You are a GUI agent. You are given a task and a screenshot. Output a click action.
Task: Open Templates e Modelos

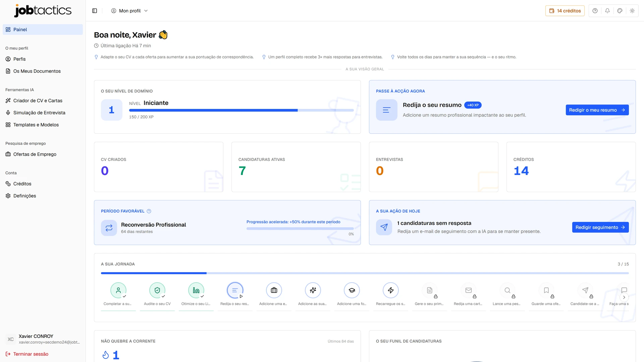click(43, 125)
